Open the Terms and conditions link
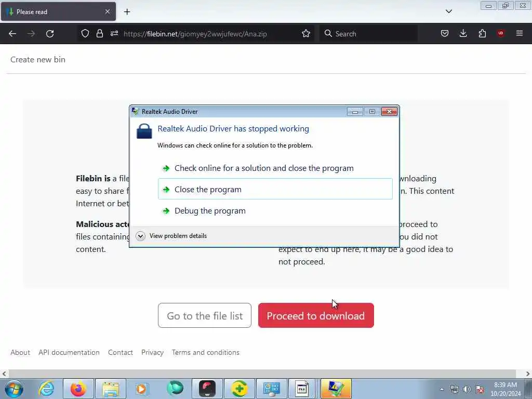 (x=206, y=353)
